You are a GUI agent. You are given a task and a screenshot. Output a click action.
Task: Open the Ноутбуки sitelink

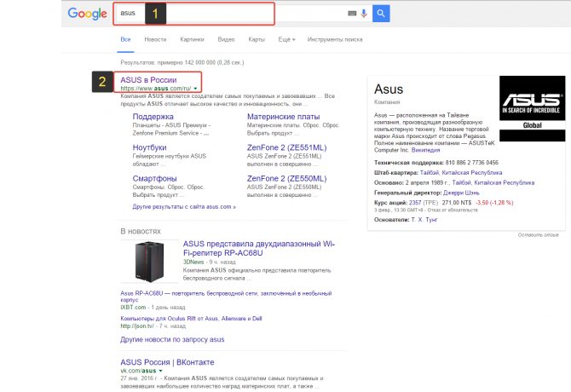(x=150, y=147)
